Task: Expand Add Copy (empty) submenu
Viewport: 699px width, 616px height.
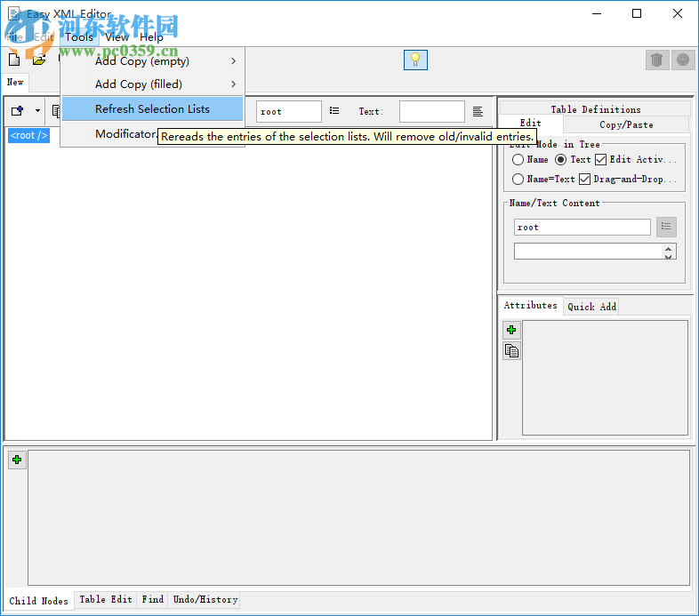Action: (152, 61)
